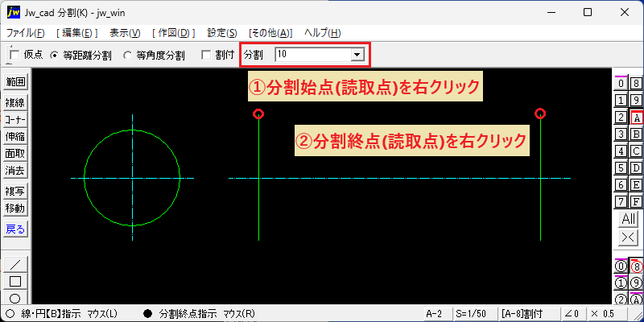Click the 戻る undo button
The width and height of the screenshot is (644, 322).
pyautogui.click(x=15, y=229)
